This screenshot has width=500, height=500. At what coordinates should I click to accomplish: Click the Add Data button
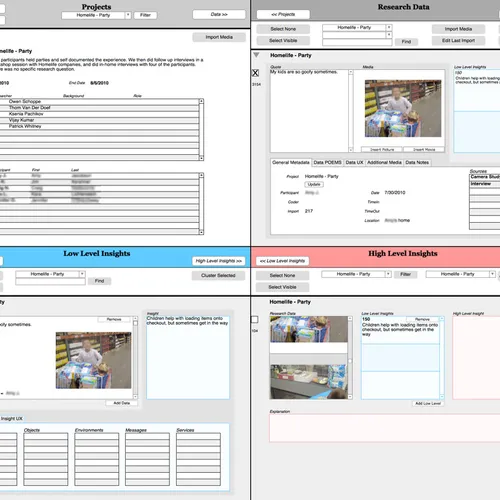tap(121, 403)
